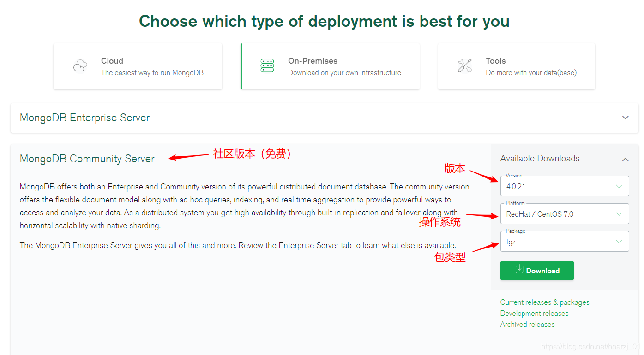The width and height of the screenshot is (644, 355).
Task: Click the On-Premises server stack icon
Action: 267,66
